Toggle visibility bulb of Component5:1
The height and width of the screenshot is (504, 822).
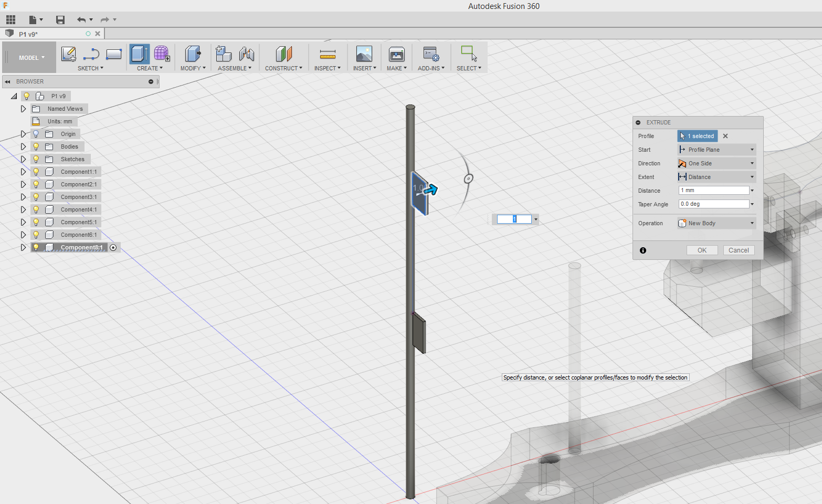pyautogui.click(x=36, y=222)
